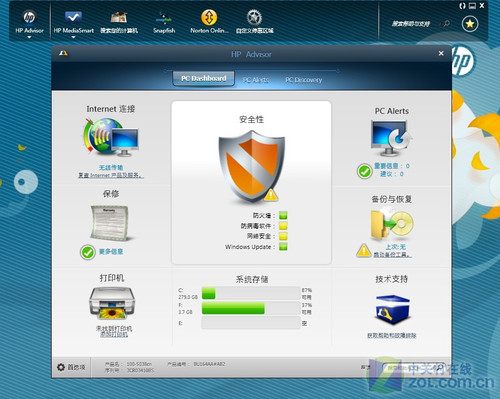
Task: Click the magnifier icon in the dock
Action: (445, 24)
